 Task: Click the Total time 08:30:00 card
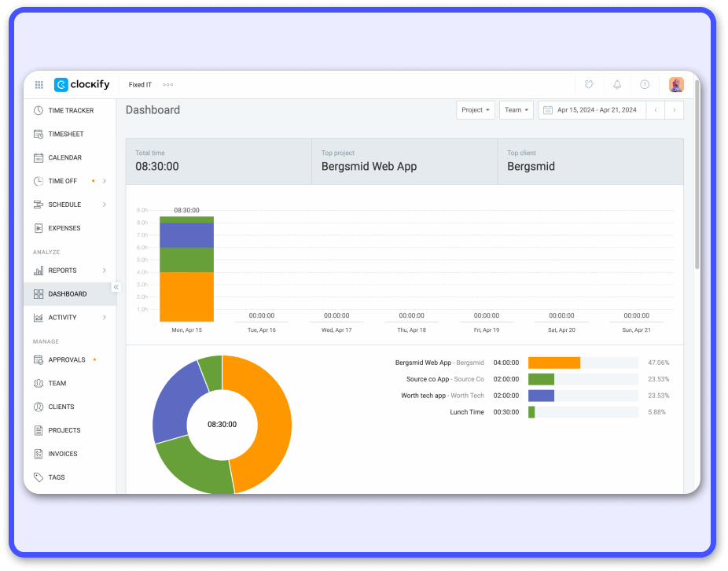[219, 161]
